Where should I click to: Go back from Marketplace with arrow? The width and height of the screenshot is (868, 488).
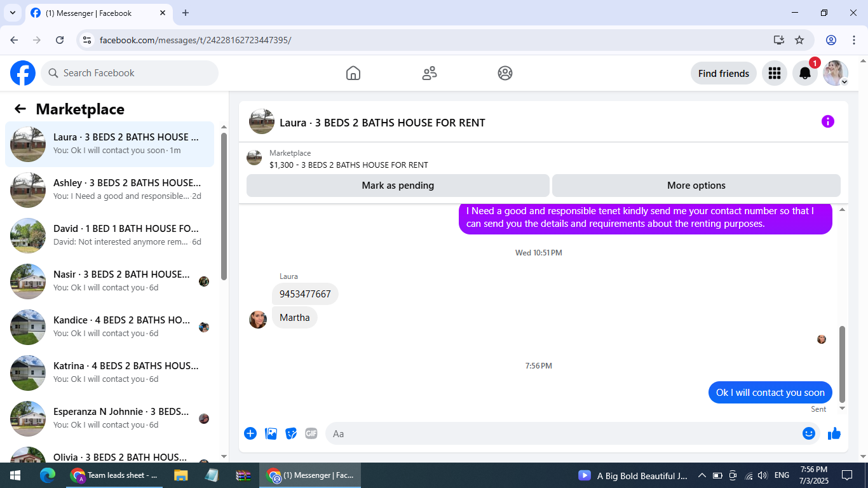(x=20, y=109)
